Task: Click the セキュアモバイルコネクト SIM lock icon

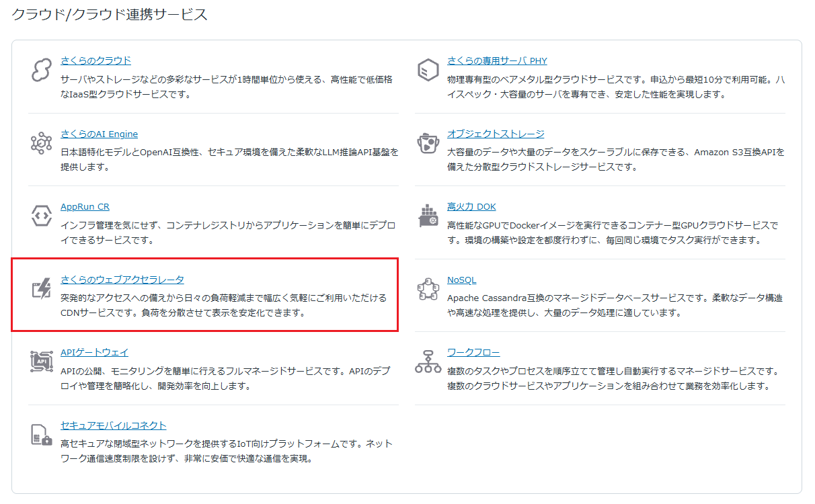Action: tap(42, 435)
